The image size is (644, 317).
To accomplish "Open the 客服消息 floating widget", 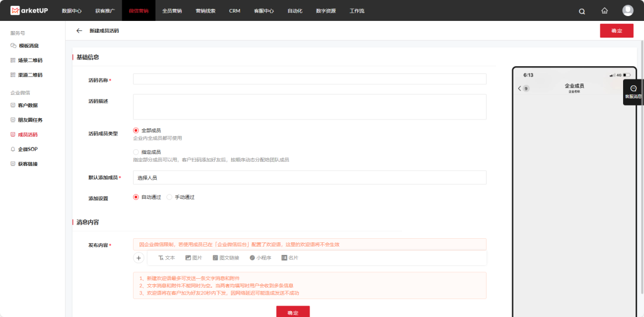I will pos(633,92).
